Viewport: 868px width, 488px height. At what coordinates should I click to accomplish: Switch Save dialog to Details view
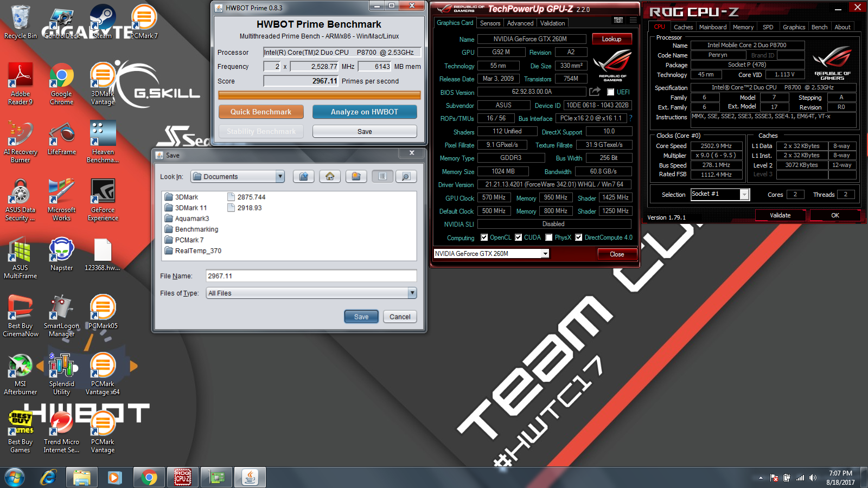pos(406,176)
